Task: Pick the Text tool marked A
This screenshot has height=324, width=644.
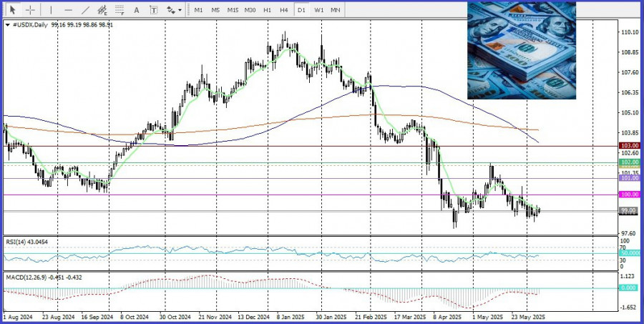Action: 137,10
